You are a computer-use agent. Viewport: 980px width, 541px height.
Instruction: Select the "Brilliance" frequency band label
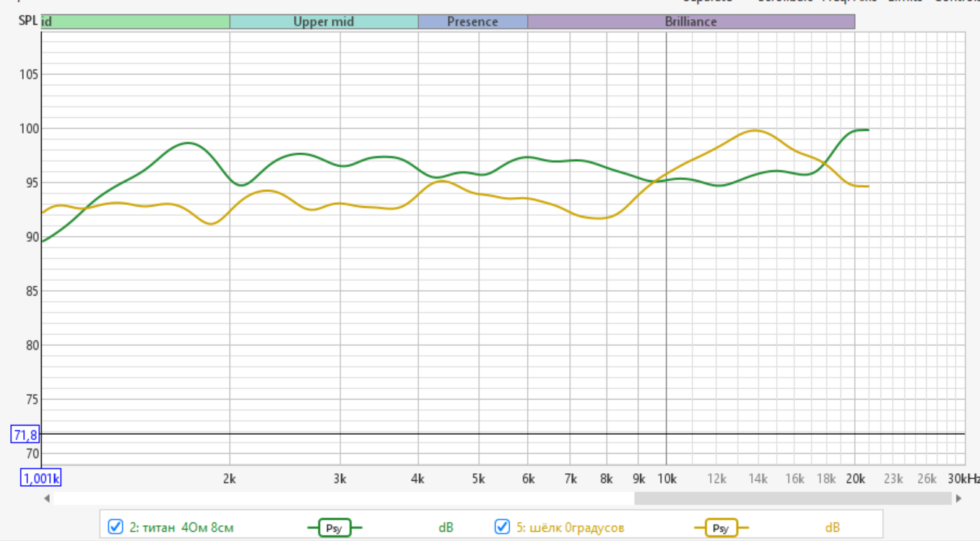click(x=691, y=22)
